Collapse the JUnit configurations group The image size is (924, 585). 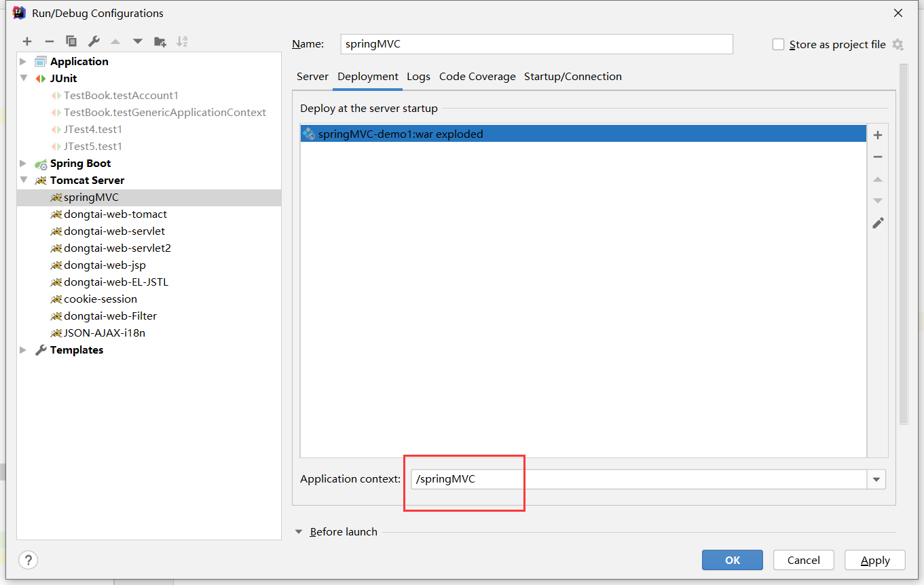(x=24, y=79)
